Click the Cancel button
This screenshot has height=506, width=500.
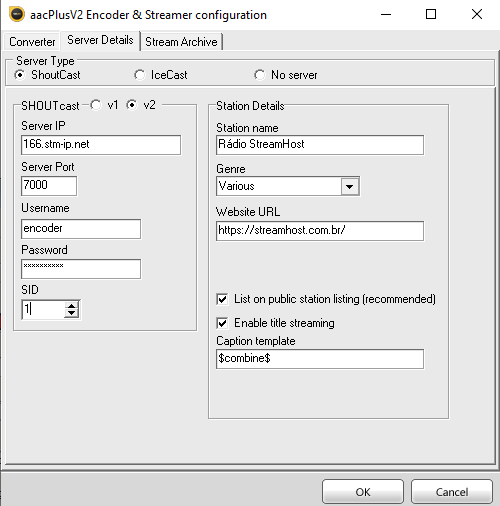pyautogui.click(x=452, y=492)
